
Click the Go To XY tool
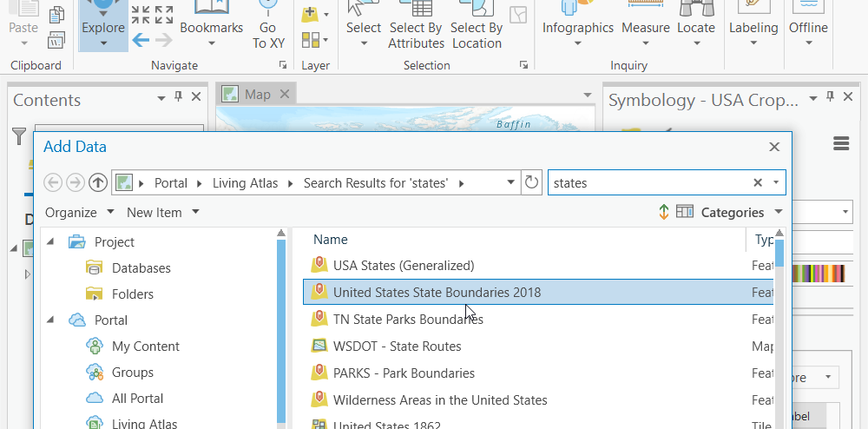click(268, 25)
